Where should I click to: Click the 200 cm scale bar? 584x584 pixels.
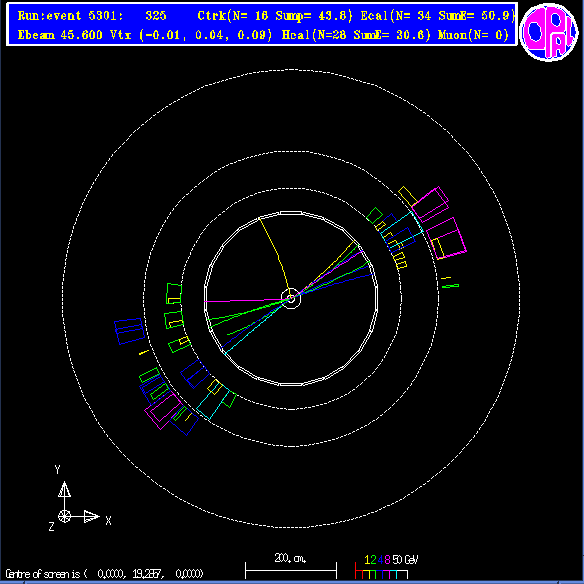[291, 569]
